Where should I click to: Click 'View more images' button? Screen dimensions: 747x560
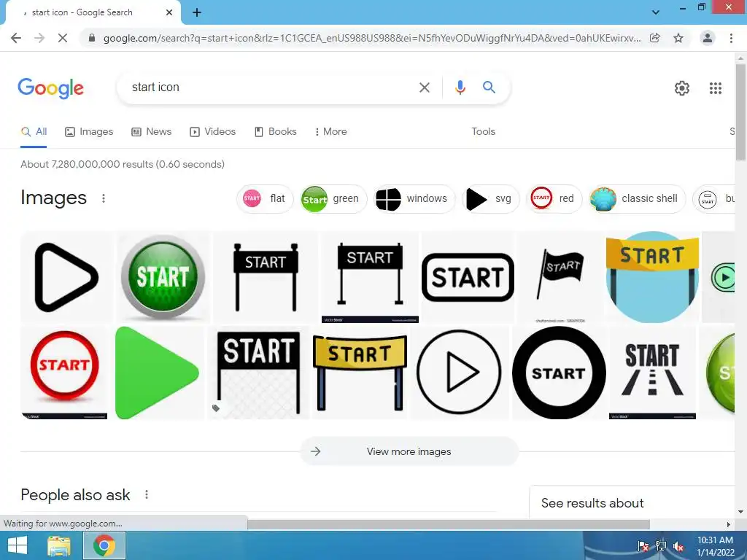tap(409, 451)
